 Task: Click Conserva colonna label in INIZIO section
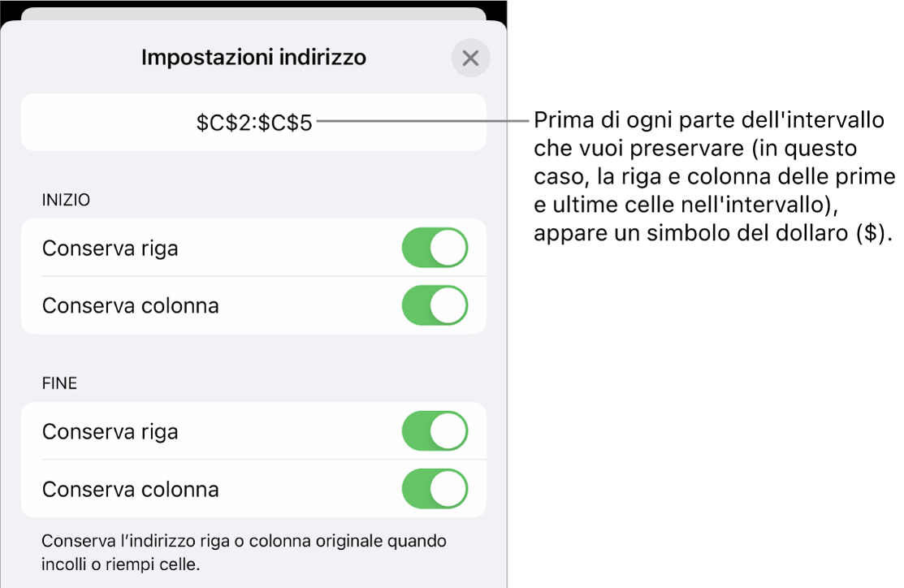click(x=130, y=306)
